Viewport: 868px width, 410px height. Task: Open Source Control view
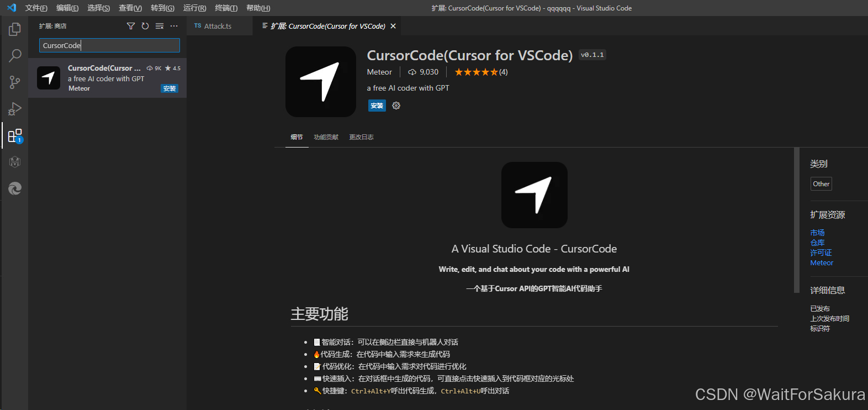(x=15, y=82)
